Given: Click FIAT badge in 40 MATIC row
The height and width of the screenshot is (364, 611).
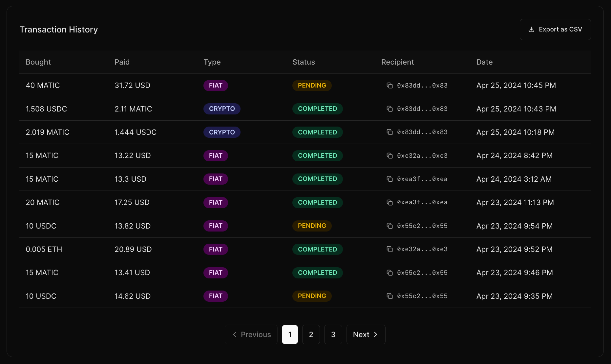Looking at the screenshot, I should (x=216, y=86).
